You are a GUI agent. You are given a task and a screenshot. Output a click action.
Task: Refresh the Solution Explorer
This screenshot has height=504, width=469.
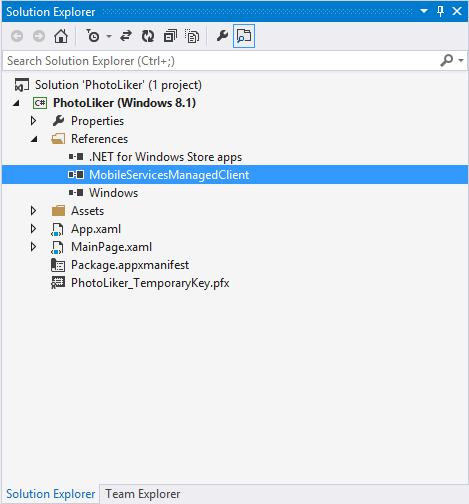(148, 36)
